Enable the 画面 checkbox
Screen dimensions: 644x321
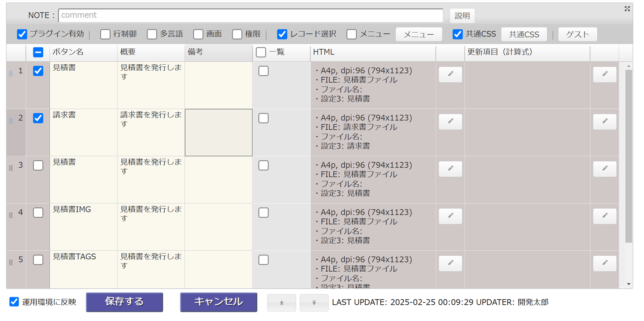tap(198, 34)
